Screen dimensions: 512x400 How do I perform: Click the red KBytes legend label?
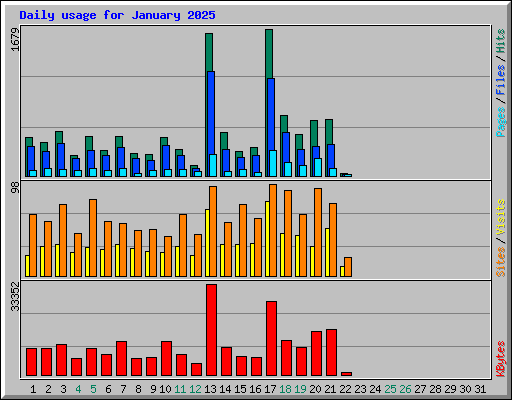(x=501, y=359)
